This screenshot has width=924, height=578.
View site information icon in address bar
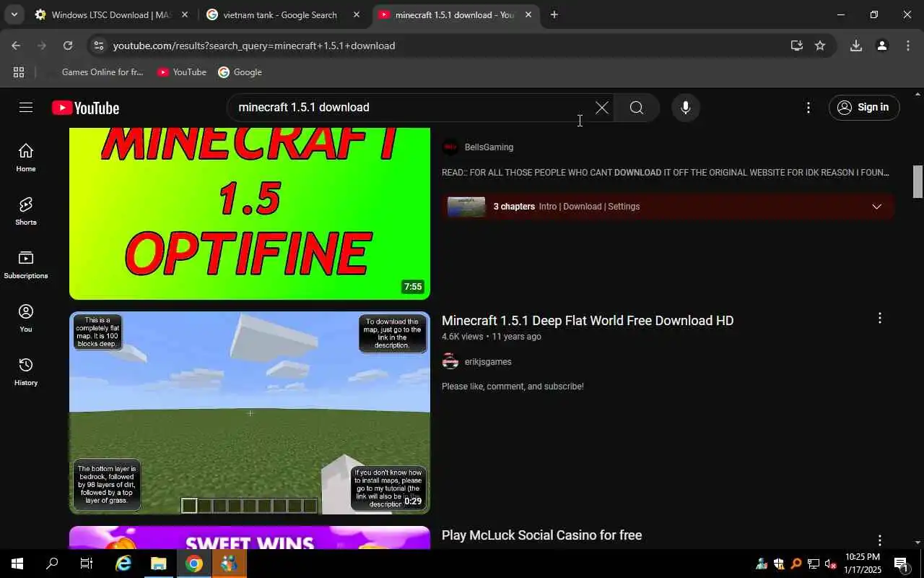[98, 46]
